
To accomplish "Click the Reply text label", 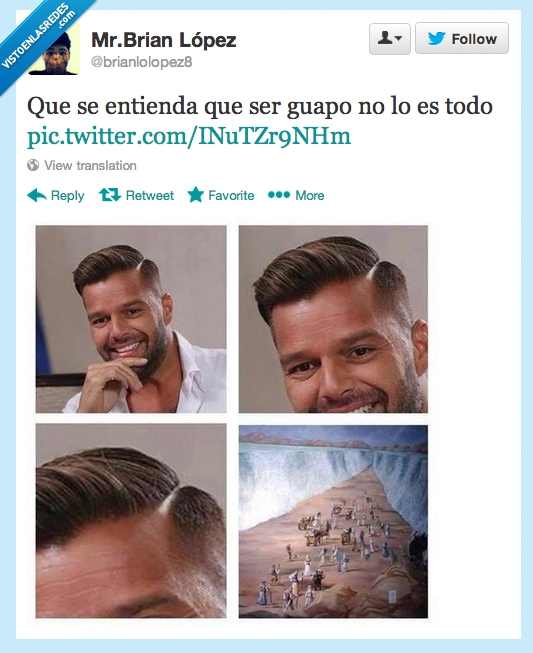I will coord(67,195).
